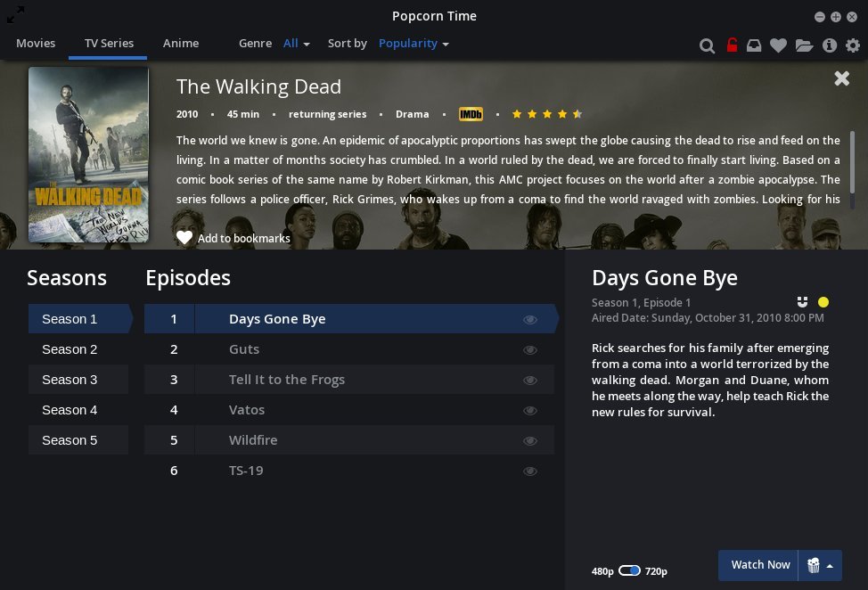Toggle watched eye for Tell It to the Frogs
This screenshot has width=868, height=590.
pyautogui.click(x=529, y=381)
